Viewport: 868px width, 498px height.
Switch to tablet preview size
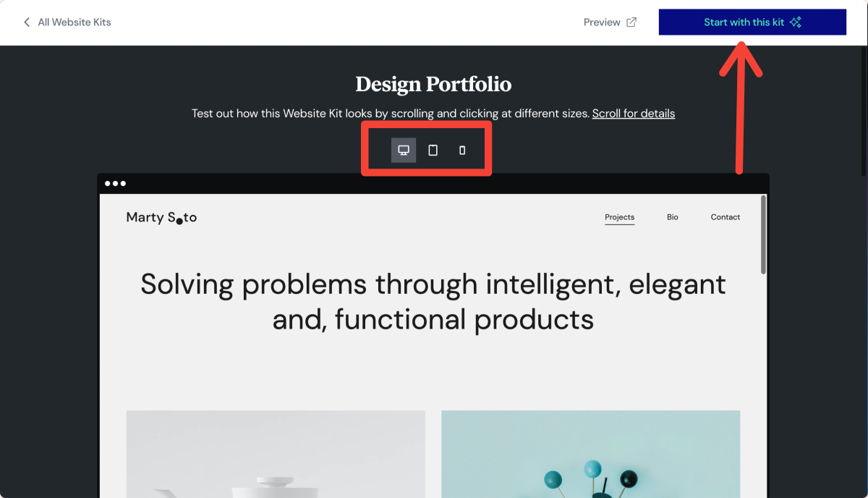pos(433,151)
